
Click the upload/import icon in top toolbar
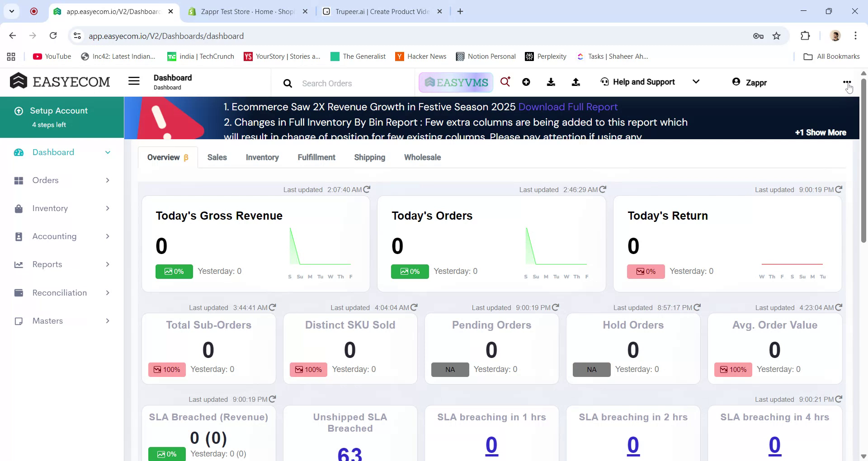[576, 82]
